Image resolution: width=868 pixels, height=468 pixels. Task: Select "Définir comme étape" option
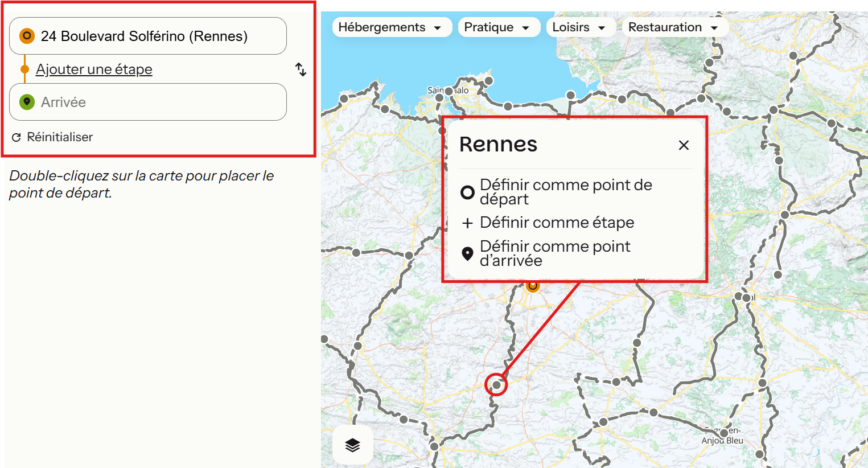[556, 223]
